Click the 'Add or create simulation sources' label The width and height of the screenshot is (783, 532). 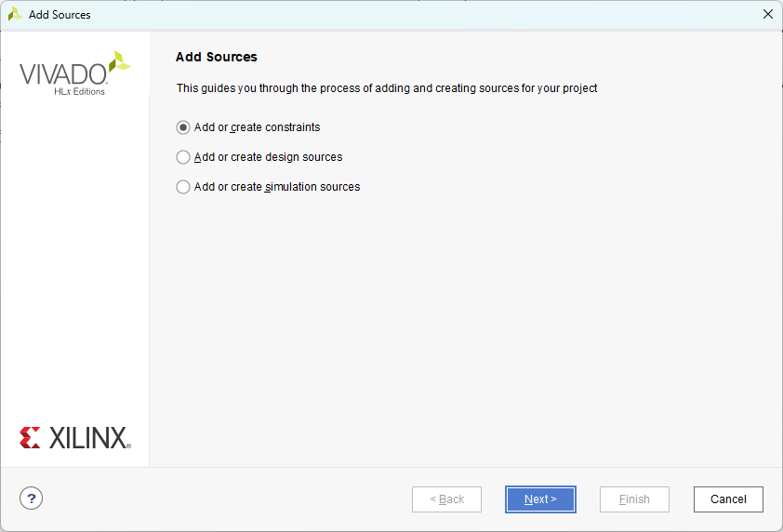[277, 187]
